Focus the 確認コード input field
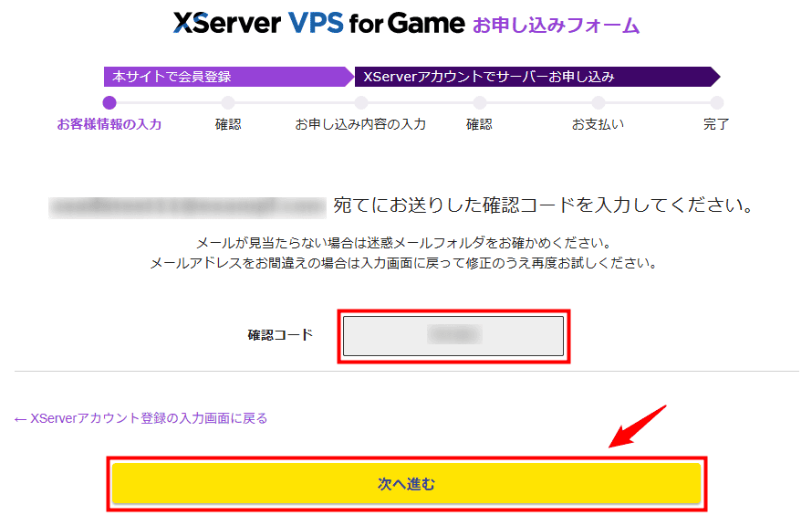 click(x=453, y=336)
